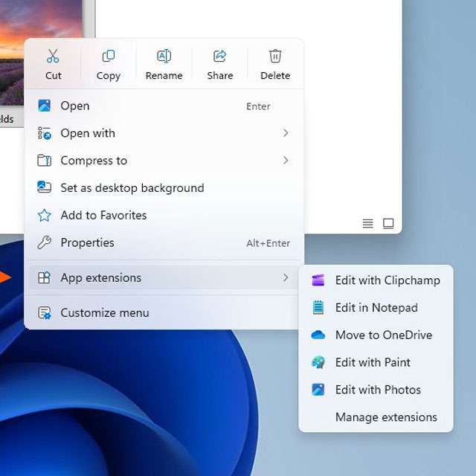
Task: Click the Rename icon
Action: click(x=164, y=56)
